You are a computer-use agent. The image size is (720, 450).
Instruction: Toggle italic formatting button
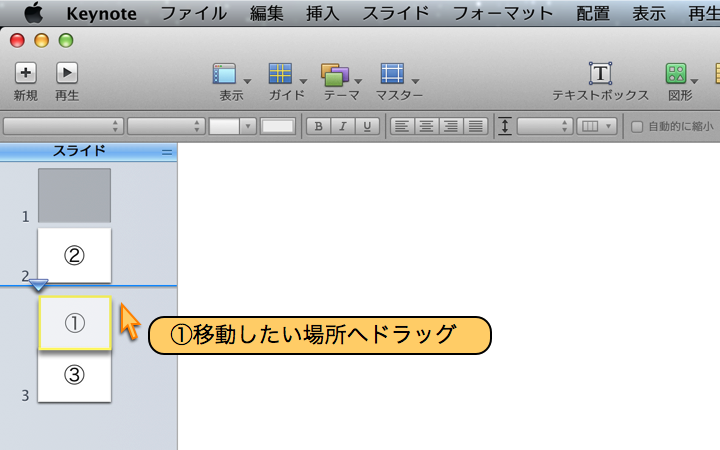pyautogui.click(x=343, y=126)
